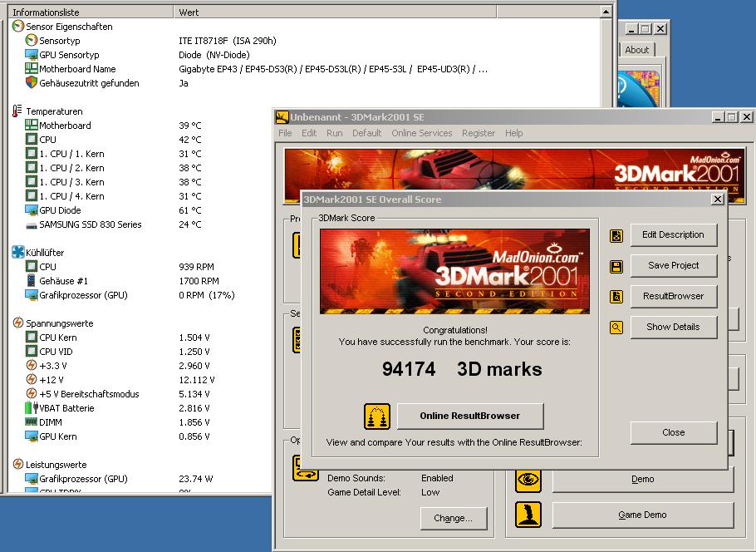Screen dimensions: 756x552
Task: Select the Sensortyp row
Action: click(304, 41)
